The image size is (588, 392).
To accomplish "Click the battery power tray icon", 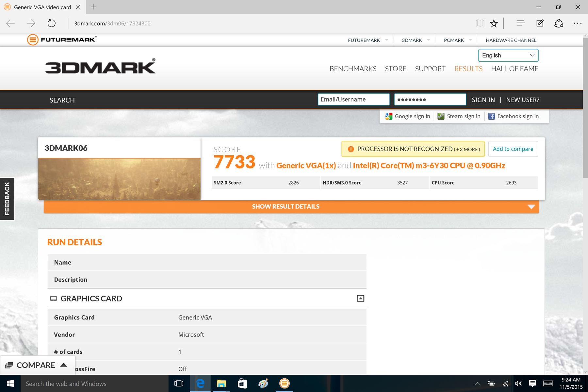I will 491,384.
